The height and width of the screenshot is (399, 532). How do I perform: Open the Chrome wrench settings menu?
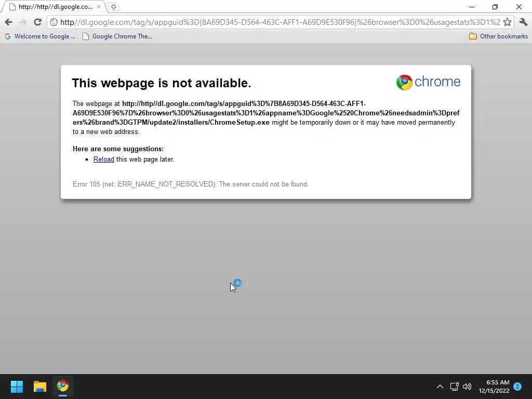tap(523, 22)
